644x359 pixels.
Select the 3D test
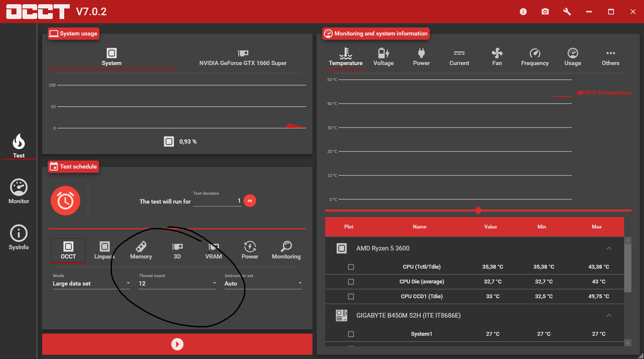(177, 250)
